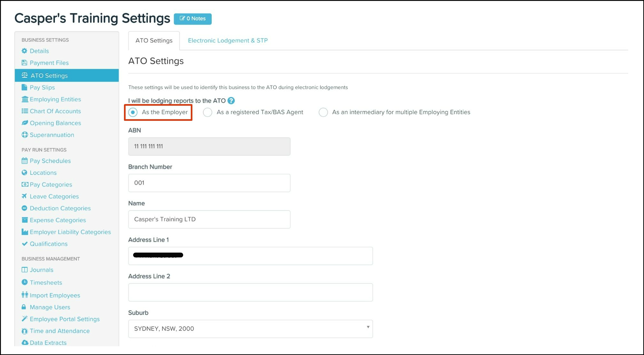The image size is (644, 355).
Task: Click the lifebuoy icon beside Superannuation
Action: point(24,135)
